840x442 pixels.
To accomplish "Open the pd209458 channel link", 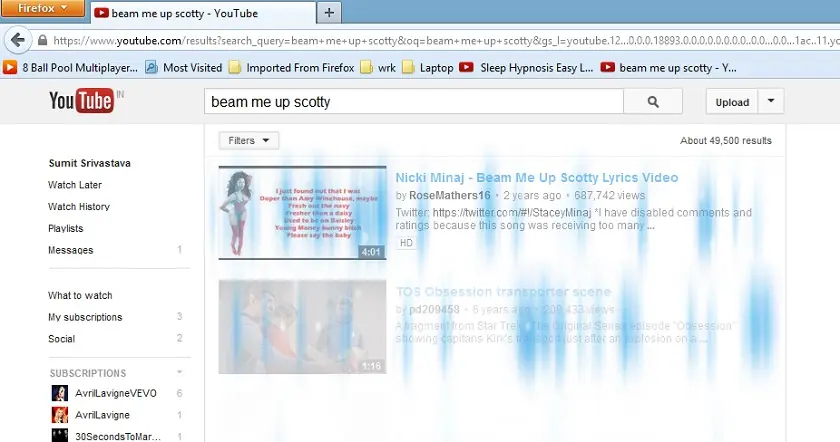I will tap(434, 310).
